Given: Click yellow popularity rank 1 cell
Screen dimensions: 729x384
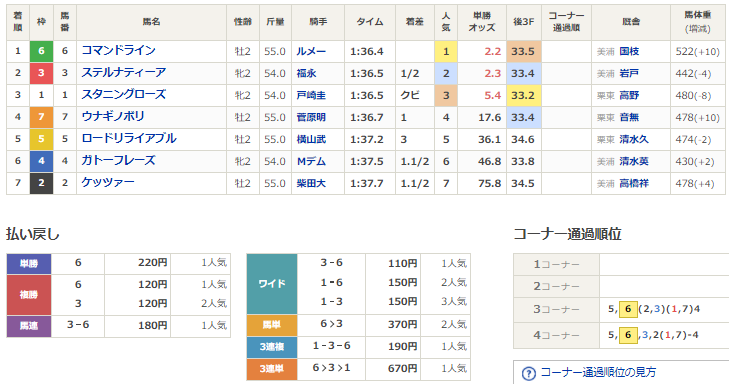Looking at the screenshot, I should pyautogui.click(x=446, y=51).
